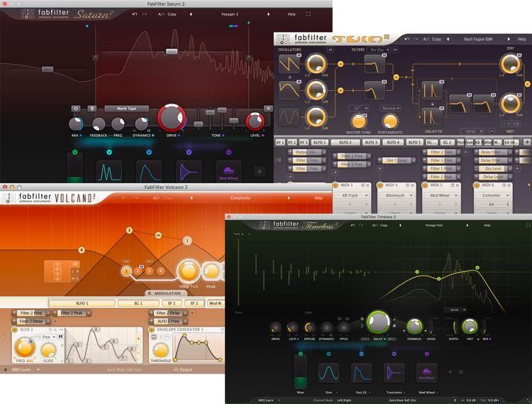Go to next preset in Saturn 2
This screenshot has height=404, width=532.
[x=268, y=14]
